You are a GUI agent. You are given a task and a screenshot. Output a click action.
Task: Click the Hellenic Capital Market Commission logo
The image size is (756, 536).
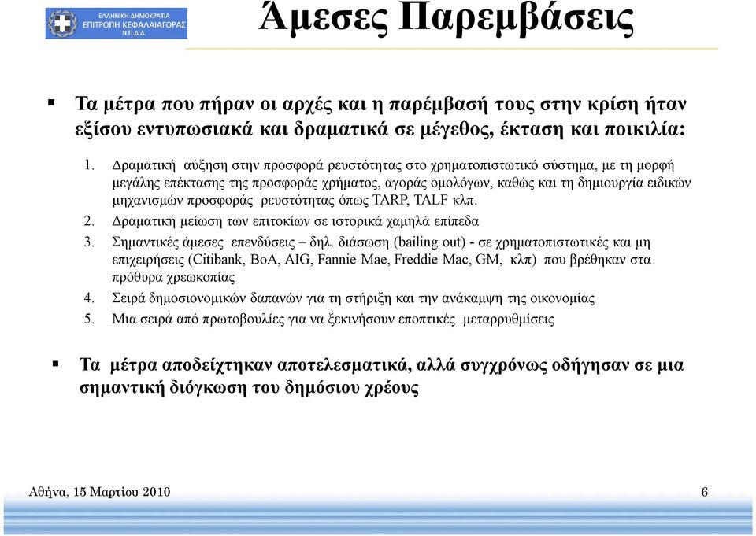(x=117, y=23)
